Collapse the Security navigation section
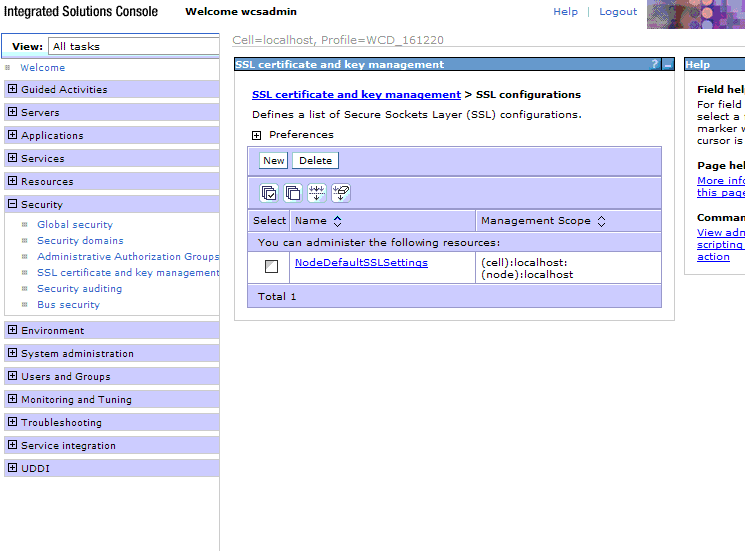Image resolution: width=745 pixels, height=551 pixels. click(12, 204)
